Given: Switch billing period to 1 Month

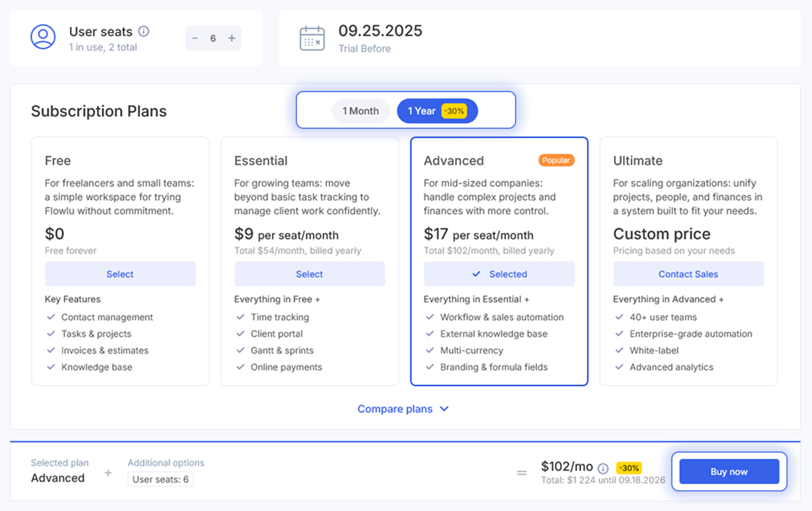Looking at the screenshot, I should 360,111.
